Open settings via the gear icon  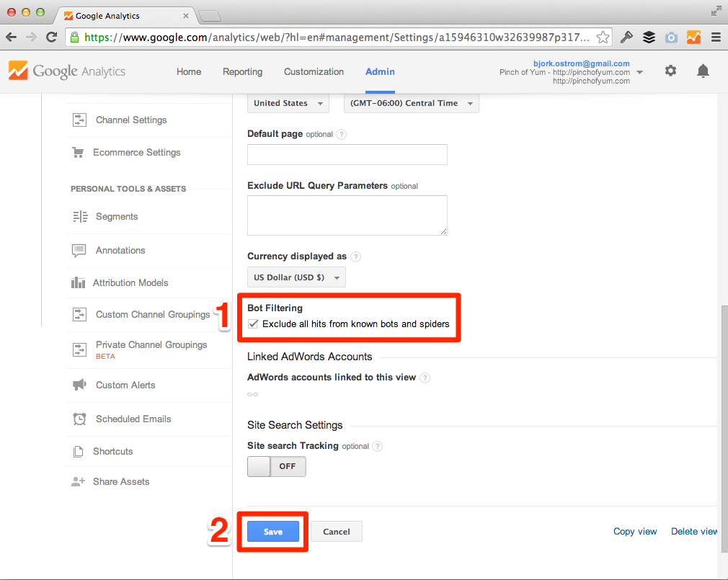pyautogui.click(x=670, y=71)
